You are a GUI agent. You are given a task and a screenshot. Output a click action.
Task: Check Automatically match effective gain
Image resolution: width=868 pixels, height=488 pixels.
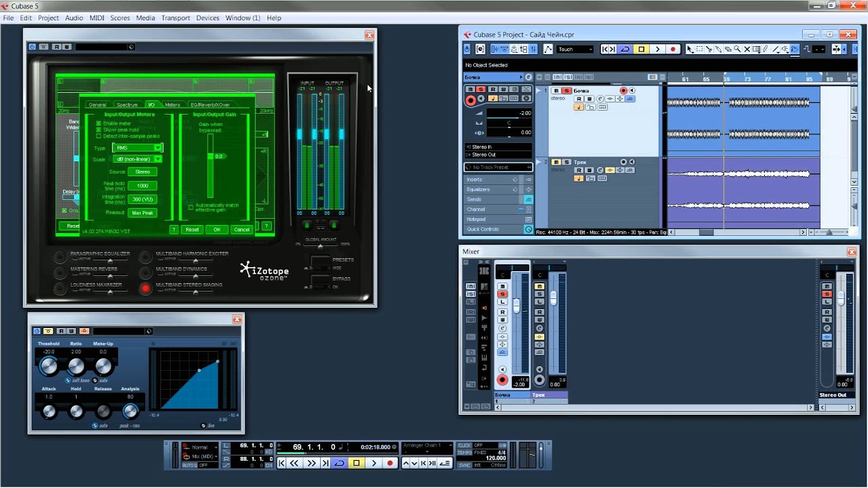pyautogui.click(x=191, y=206)
